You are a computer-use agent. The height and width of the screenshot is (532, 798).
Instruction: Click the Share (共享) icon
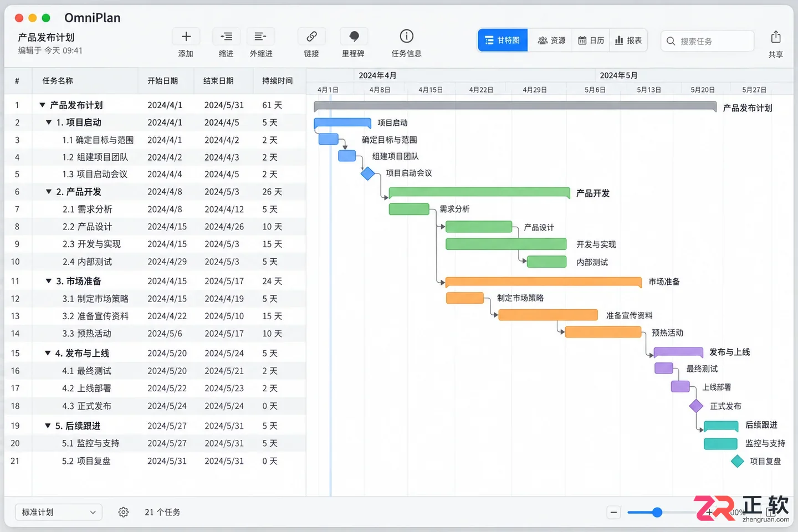[776, 37]
